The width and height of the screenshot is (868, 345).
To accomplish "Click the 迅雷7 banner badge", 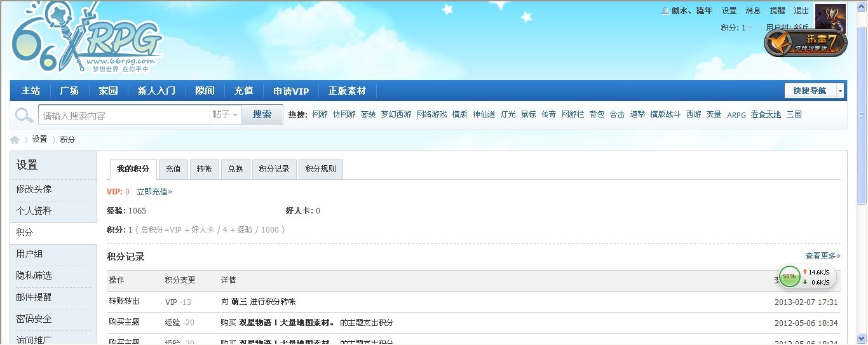I will pyautogui.click(x=806, y=43).
